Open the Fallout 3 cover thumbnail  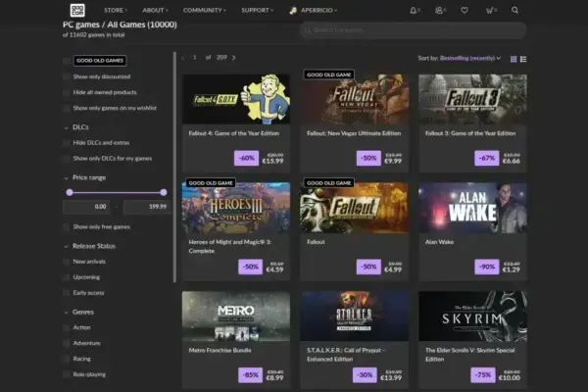click(472, 99)
